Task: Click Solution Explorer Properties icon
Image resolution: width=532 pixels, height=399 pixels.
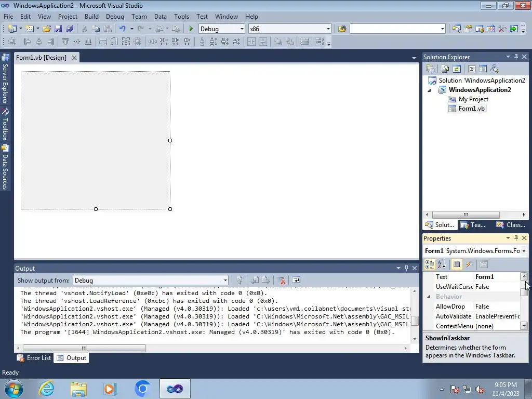Action: click(x=430, y=69)
